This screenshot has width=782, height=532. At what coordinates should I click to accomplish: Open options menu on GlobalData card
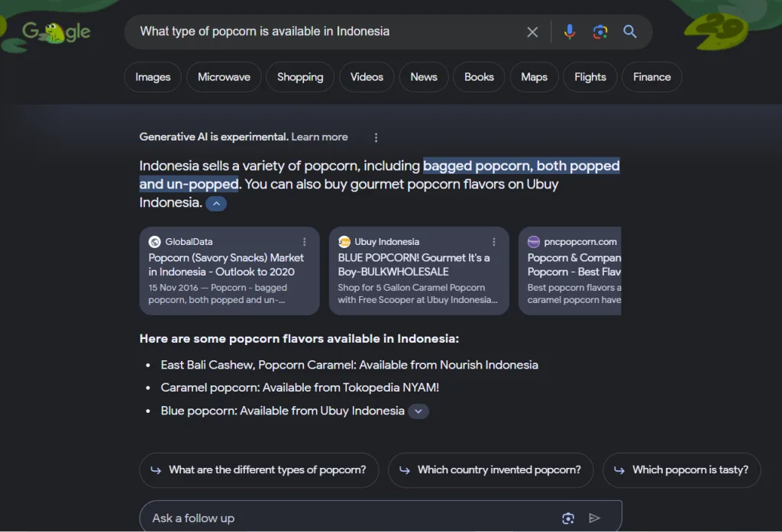pyautogui.click(x=305, y=242)
